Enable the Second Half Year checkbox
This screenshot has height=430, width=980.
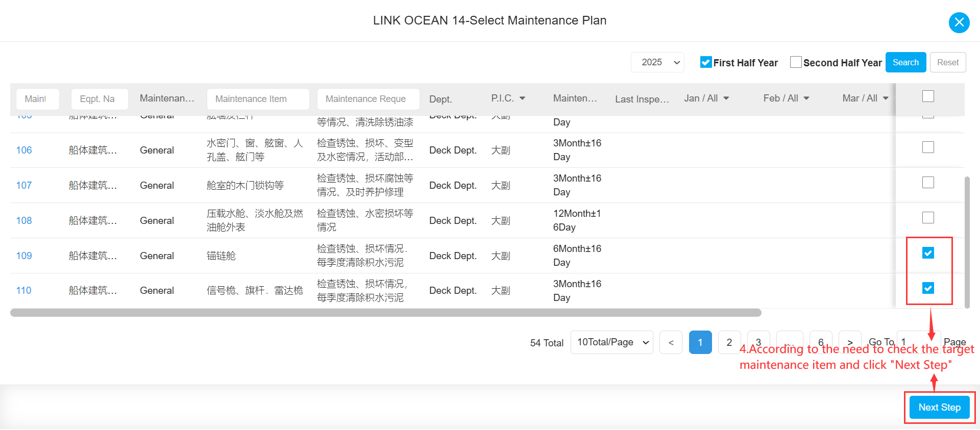795,62
